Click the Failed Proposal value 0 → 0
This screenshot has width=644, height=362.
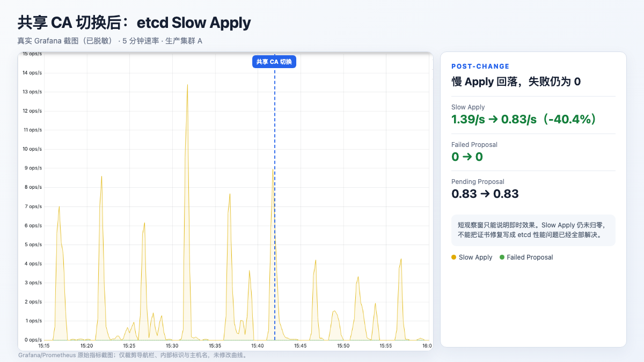tap(467, 157)
